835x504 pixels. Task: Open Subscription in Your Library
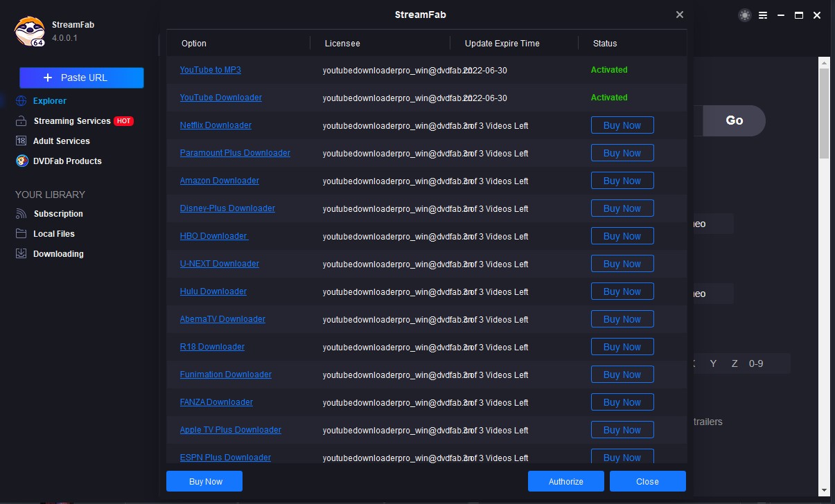(58, 214)
